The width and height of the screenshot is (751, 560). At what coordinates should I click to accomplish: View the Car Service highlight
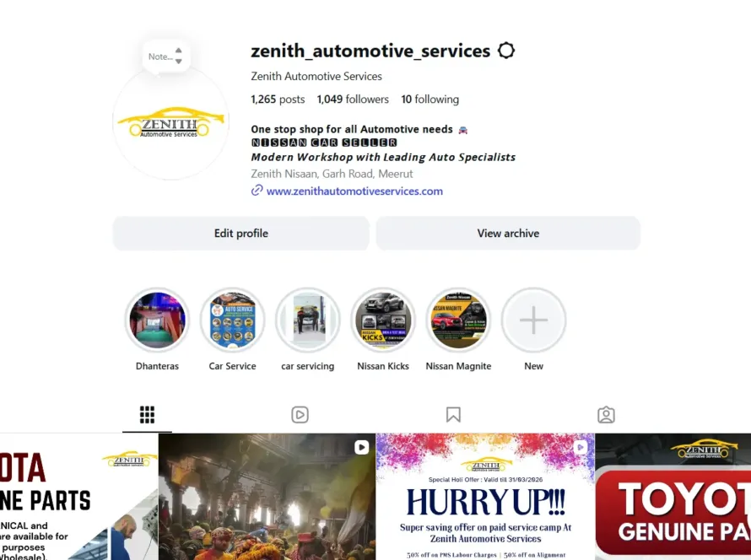(232, 320)
